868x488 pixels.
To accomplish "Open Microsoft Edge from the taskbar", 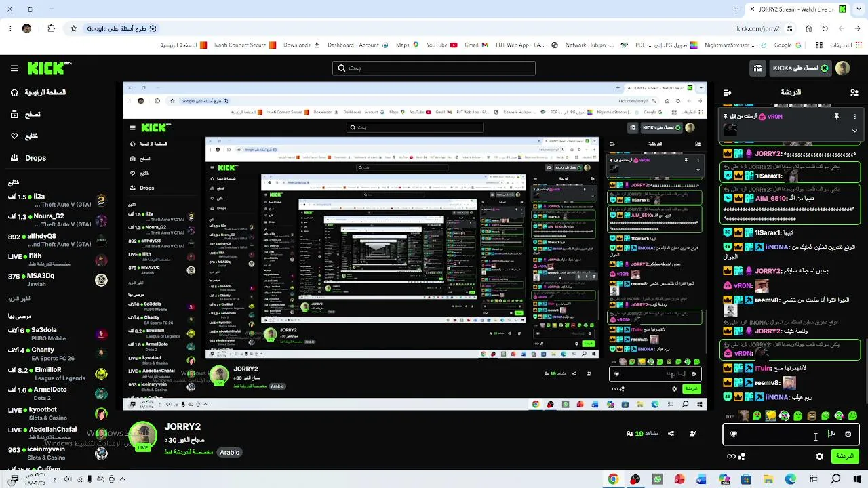I will coord(791,479).
